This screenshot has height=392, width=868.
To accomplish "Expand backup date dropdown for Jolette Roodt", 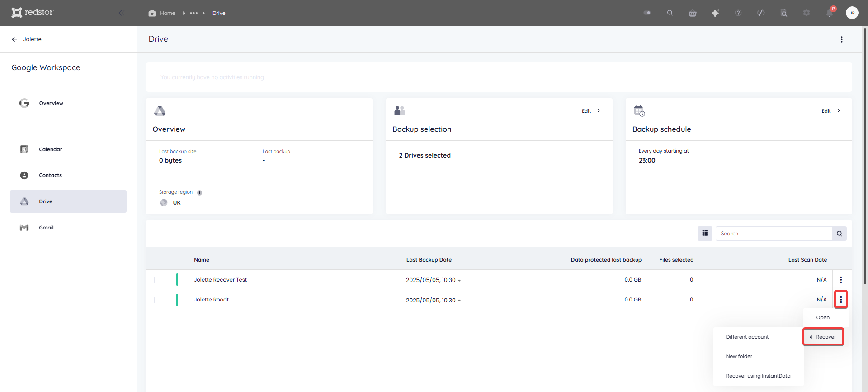I will coord(459,301).
